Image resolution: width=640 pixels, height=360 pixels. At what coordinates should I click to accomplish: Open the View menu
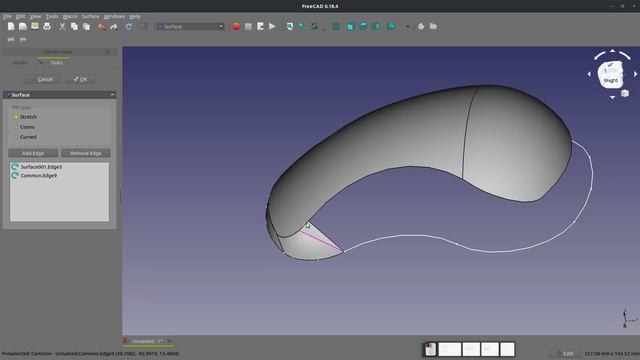[x=35, y=16]
